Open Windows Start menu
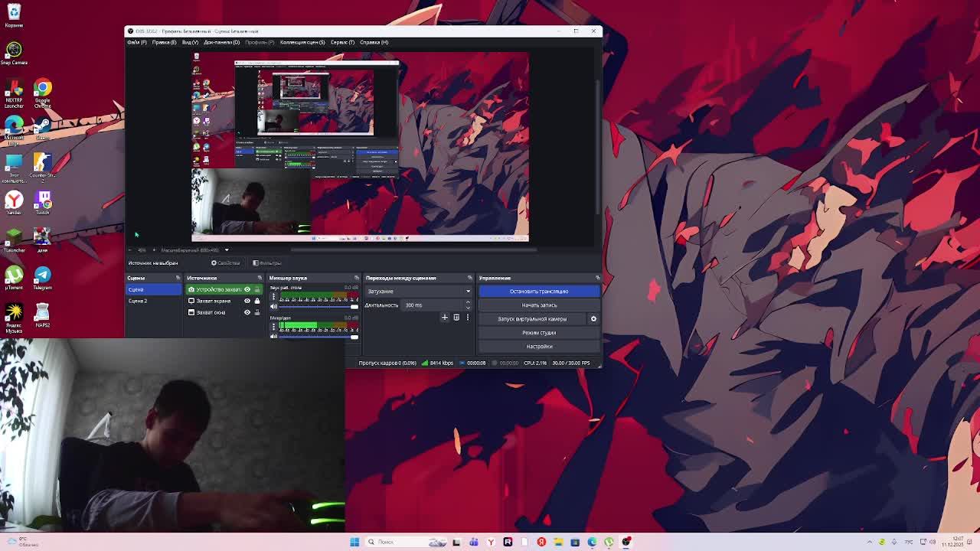The image size is (980, 551). pos(354,542)
